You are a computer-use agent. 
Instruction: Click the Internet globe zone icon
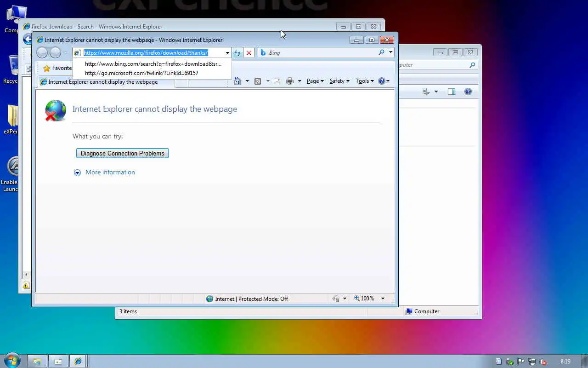click(210, 299)
